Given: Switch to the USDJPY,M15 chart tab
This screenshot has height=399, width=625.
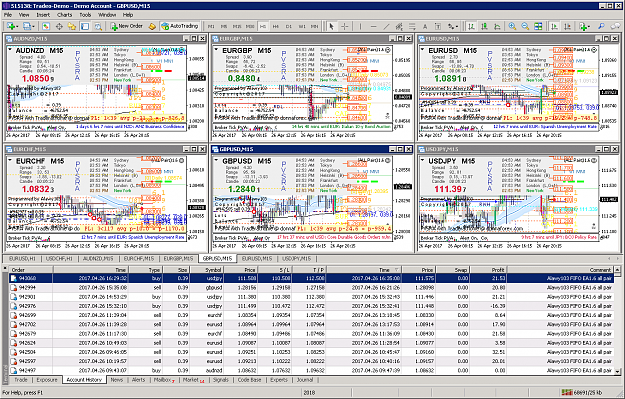Looking at the screenshot, I should tap(296, 259).
